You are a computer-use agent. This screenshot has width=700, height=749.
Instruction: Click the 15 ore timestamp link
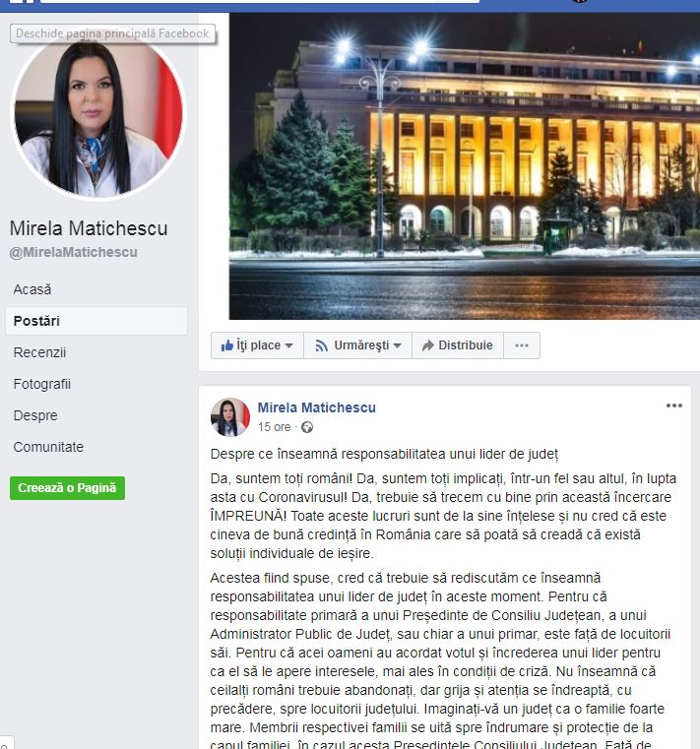275,427
